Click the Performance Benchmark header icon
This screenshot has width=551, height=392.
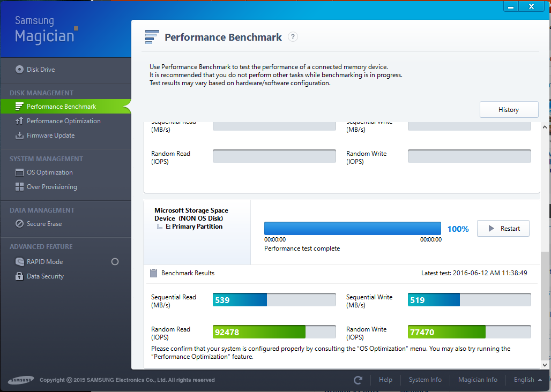pyautogui.click(x=152, y=37)
